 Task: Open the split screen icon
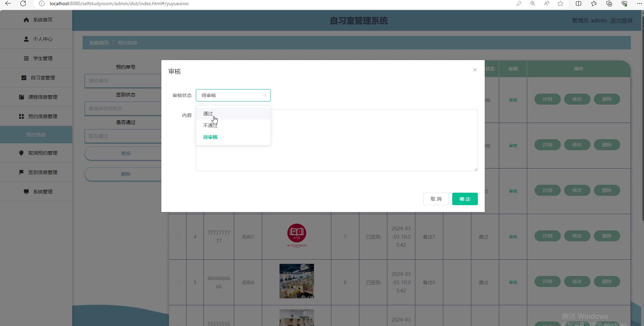(578, 3)
